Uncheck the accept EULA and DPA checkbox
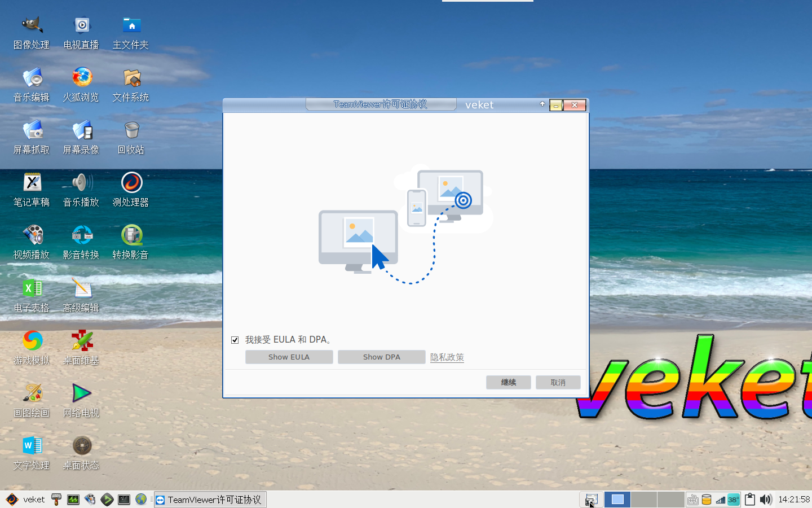 (235, 340)
